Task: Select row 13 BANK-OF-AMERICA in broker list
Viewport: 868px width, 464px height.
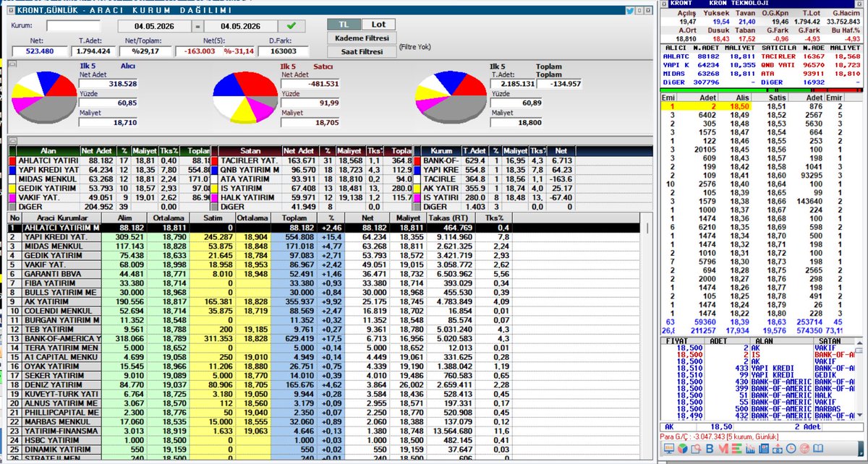Action: (x=324, y=338)
